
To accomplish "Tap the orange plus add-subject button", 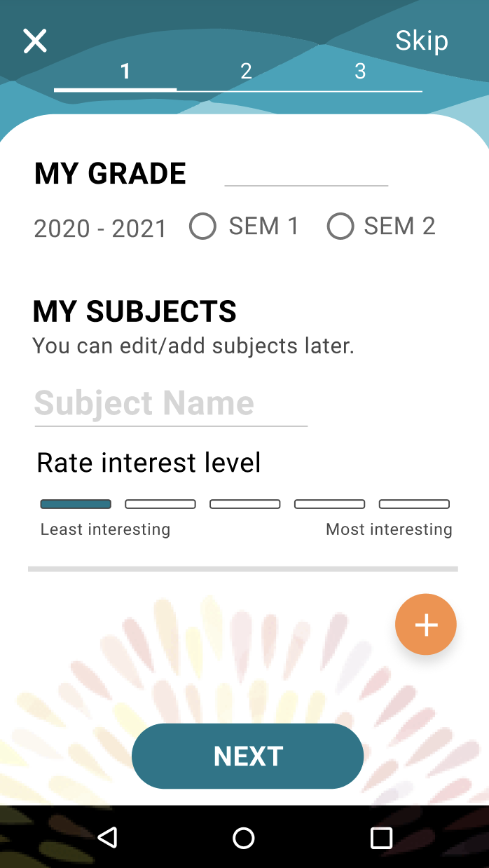I will click(x=426, y=625).
